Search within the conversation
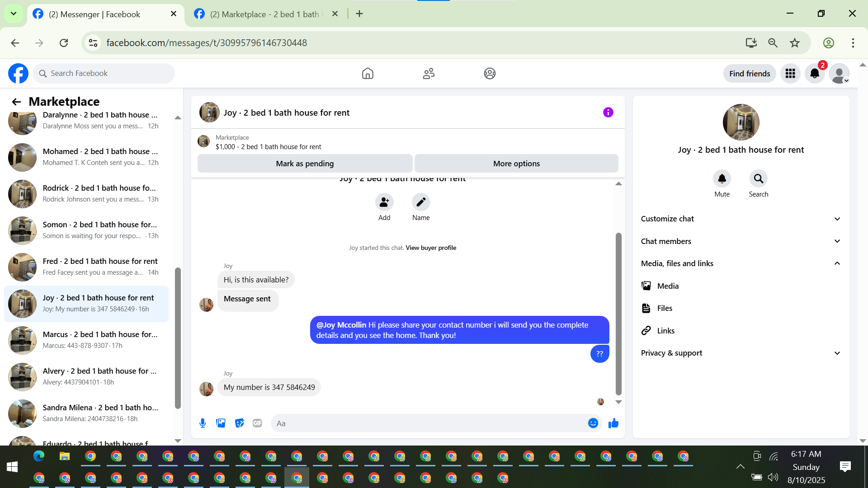 point(758,179)
